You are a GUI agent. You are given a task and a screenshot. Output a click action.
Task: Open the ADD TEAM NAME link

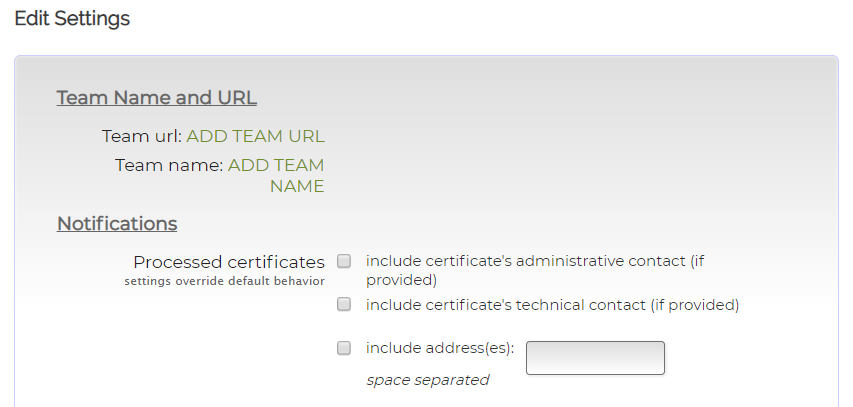[275, 166]
